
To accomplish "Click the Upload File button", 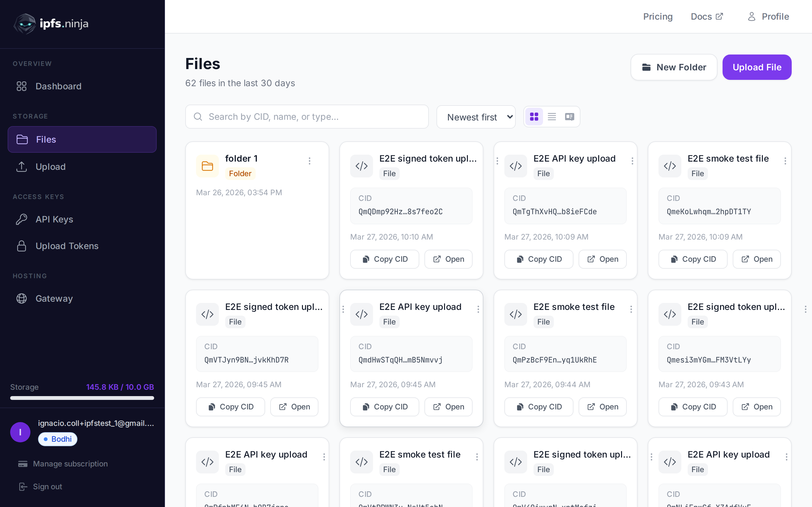I will click(x=756, y=67).
